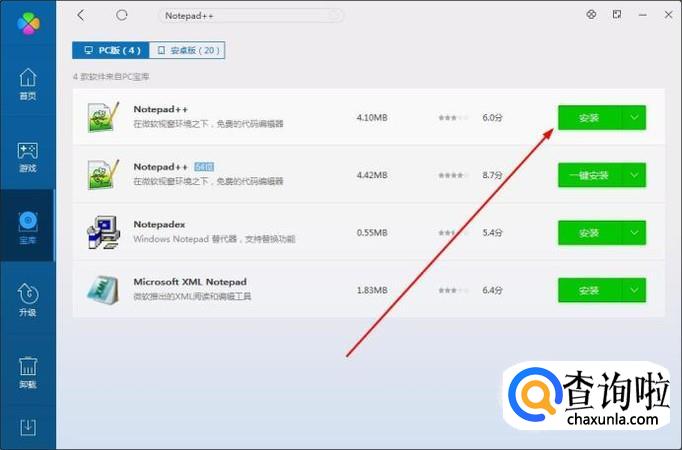682x450 pixels.
Task: Click the window menu icon beside minimize
Action: pyautogui.click(x=617, y=14)
